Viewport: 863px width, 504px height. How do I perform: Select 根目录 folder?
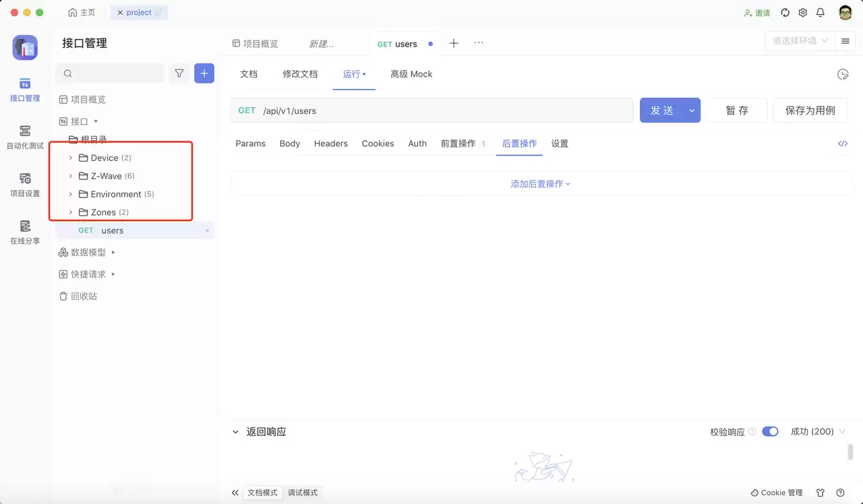click(x=88, y=139)
